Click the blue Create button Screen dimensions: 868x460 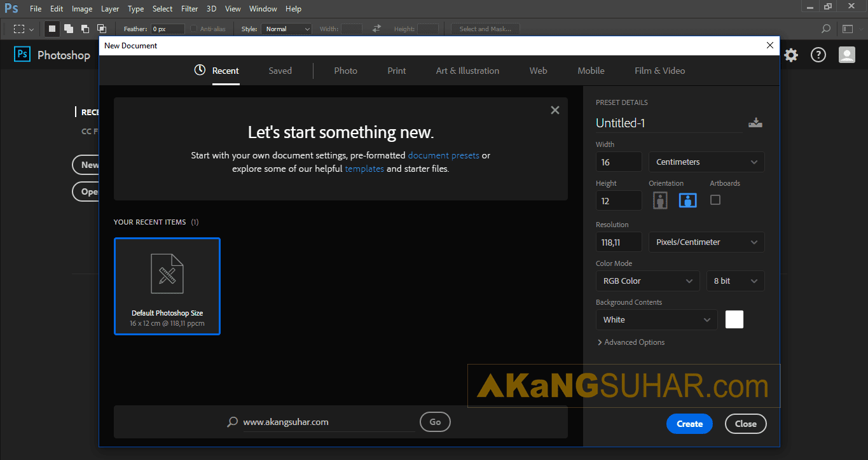689,424
